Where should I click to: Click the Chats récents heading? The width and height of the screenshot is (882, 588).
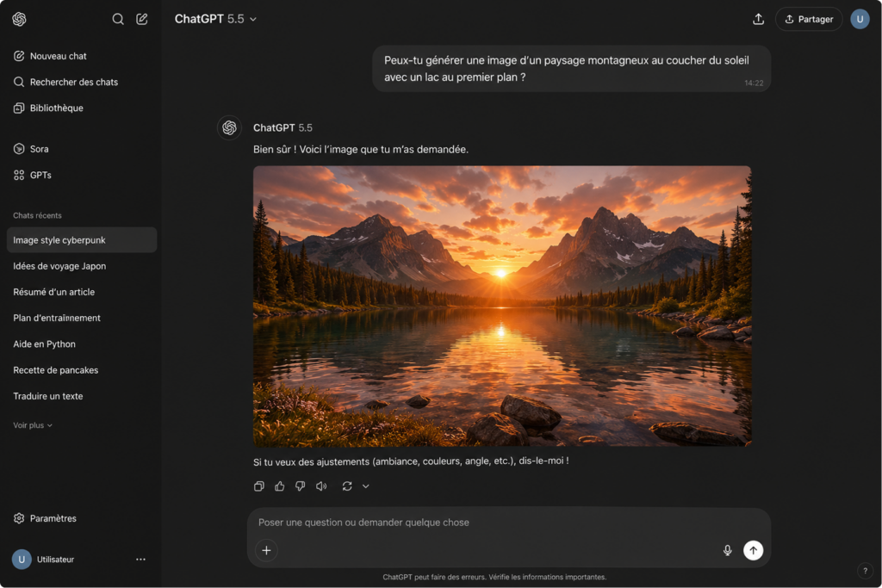pyautogui.click(x=37, y=215)
